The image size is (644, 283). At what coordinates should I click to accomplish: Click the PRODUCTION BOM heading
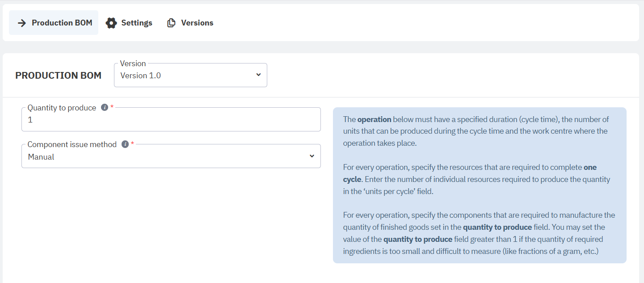click(x=59, y=76)
